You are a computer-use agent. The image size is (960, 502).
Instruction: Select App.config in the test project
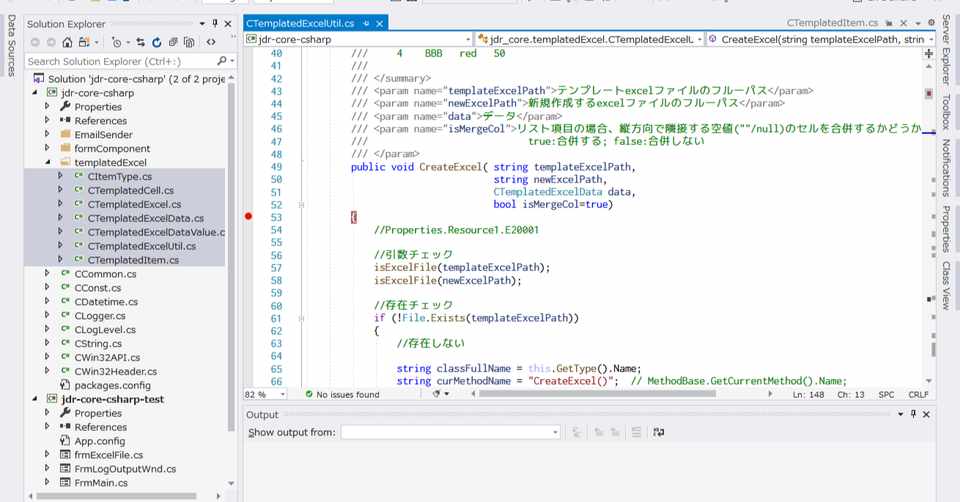[100, 441]
